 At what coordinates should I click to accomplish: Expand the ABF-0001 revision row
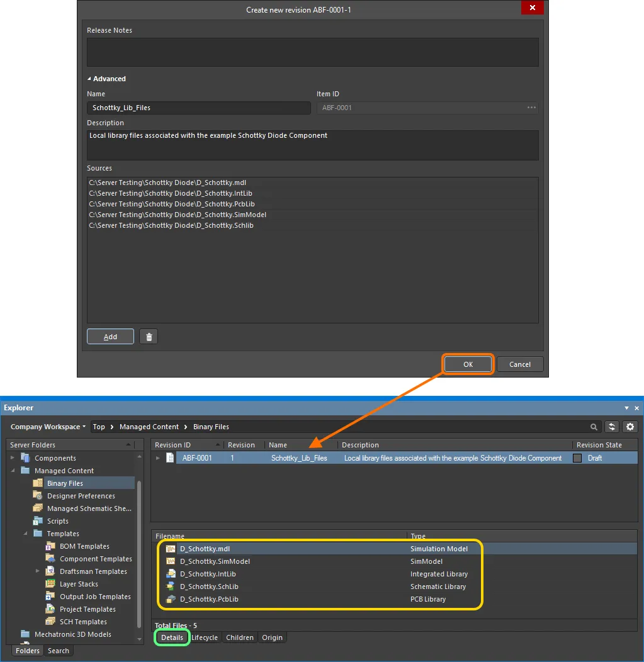[158, 458]
